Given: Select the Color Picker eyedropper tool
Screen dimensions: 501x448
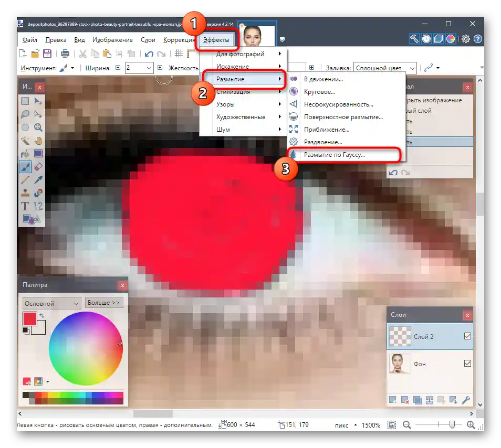Looking at the screenshot, I should pos(38,180).
